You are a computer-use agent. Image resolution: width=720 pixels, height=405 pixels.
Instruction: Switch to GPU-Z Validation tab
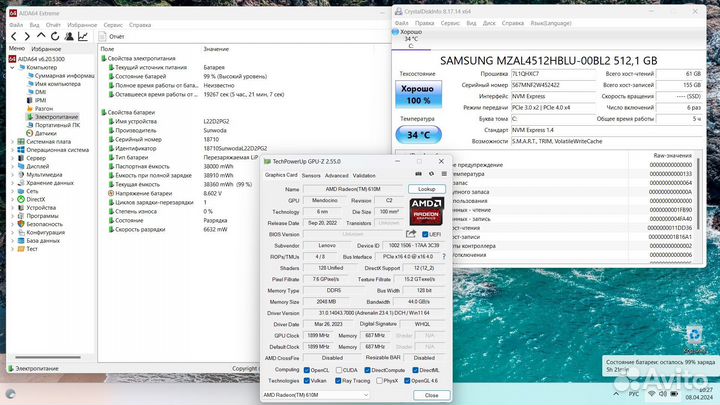[364, 175]
